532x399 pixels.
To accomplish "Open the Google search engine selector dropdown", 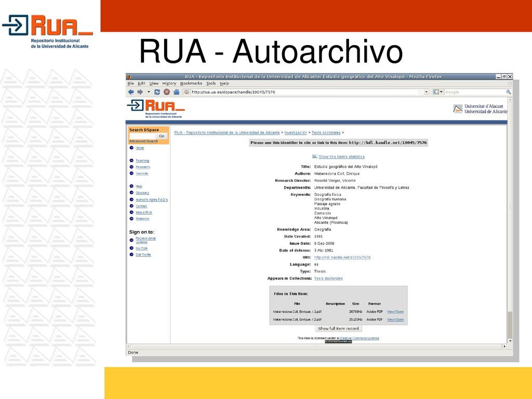I will [x=438, y=92].
